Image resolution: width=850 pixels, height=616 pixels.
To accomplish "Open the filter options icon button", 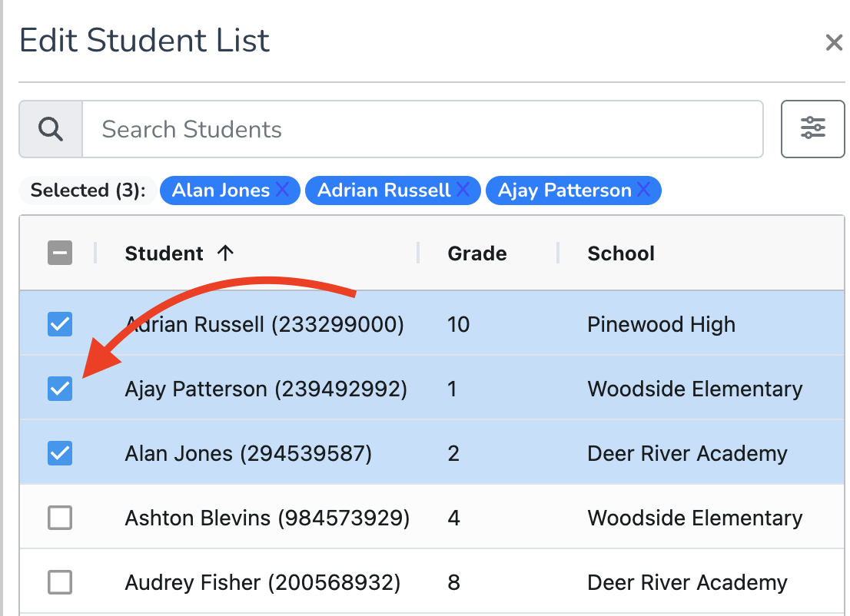I will coord(812,129).
